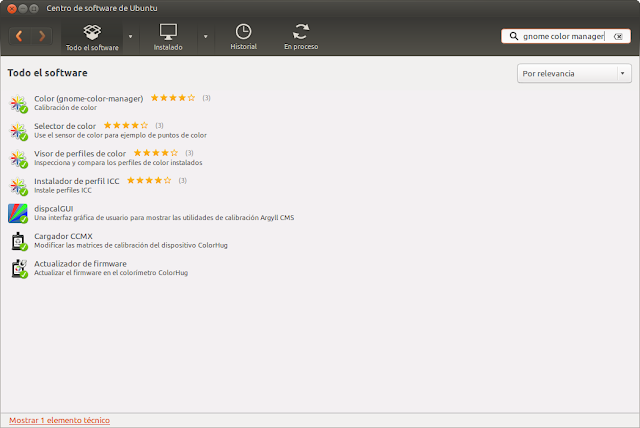This screenshot has height=428, width=640.
Task: Click the dispcalGUI app icon
Action: [x=18, y=214]
